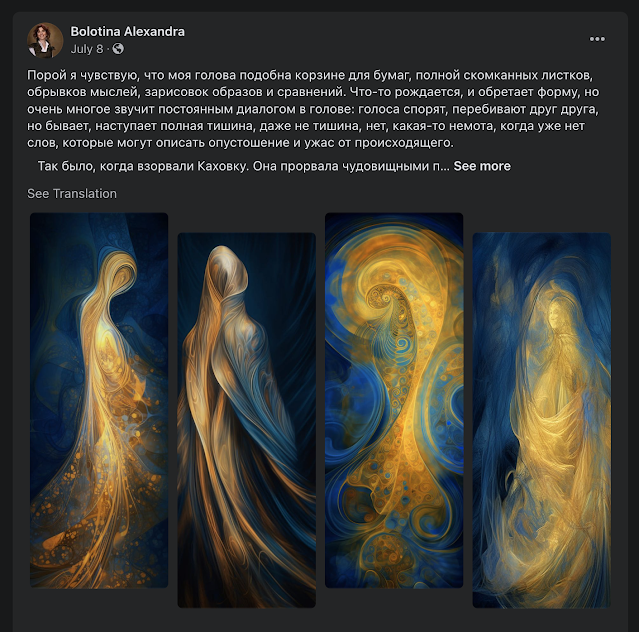The width and height of the screenshot is (639, 632).
Task: Click the globe public audience icon
Action: (118, 49)
